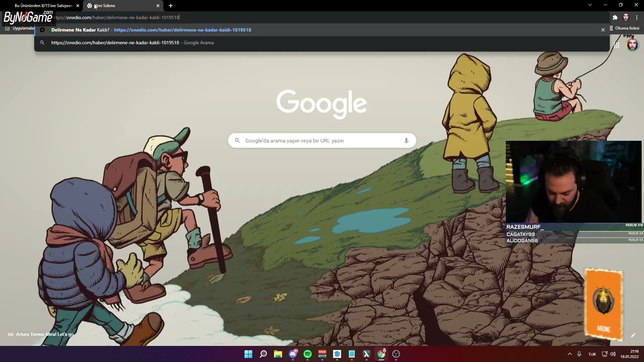Click the tray microphone icon
Viewport: 644px width, 362px height.
click(x=579, y=354)
